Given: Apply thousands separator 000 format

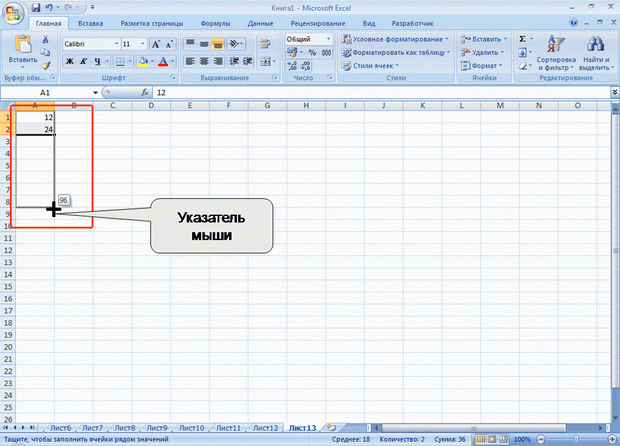Looking at the screenshot, I should click(x=326, y=52).
